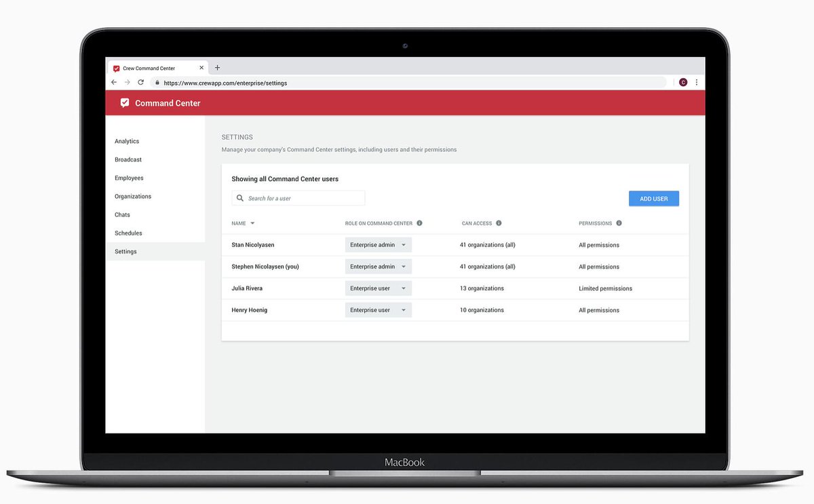This screenshot has height=504, width=814.
Task: Reload the page with the refresh icon
Action: 140,82
